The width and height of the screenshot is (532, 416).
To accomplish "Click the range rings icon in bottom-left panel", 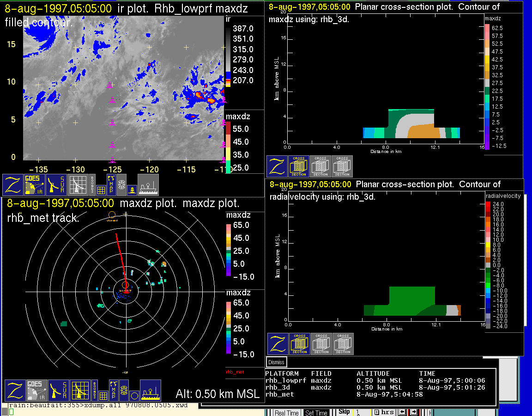I will (x=123, y=391).
